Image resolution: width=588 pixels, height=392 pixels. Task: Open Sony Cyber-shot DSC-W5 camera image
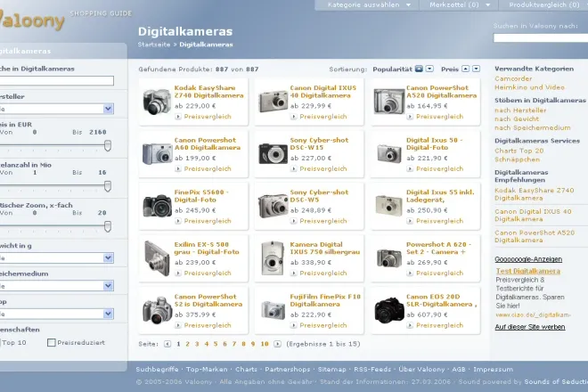click(273, 206)
